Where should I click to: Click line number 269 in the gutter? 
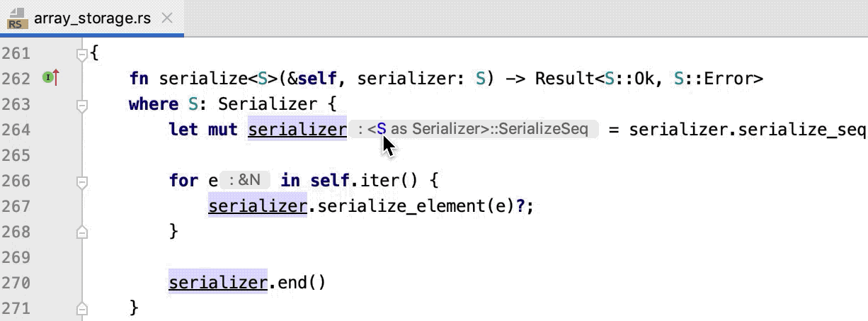pyautogui.click(x=16, y=257)
